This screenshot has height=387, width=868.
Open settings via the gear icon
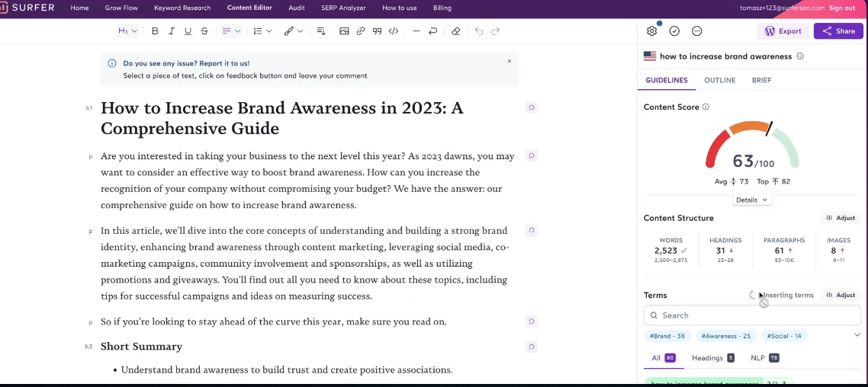pos(651,31)
